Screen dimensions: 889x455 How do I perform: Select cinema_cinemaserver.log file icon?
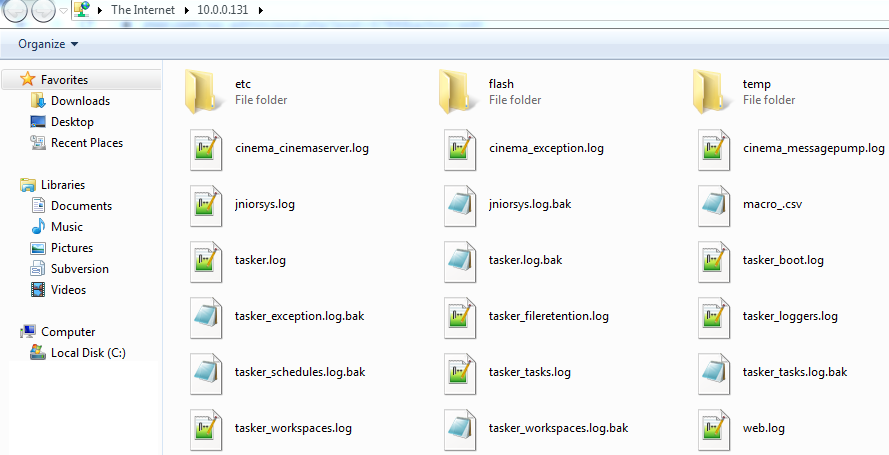(x=205, y=149)
